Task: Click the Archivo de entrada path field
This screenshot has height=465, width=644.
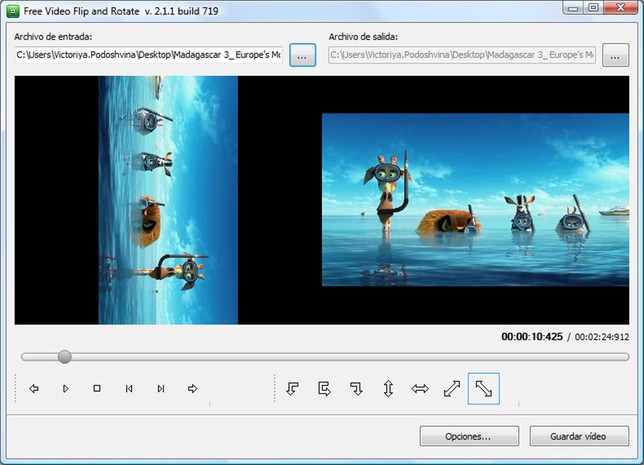Action: 149,55
